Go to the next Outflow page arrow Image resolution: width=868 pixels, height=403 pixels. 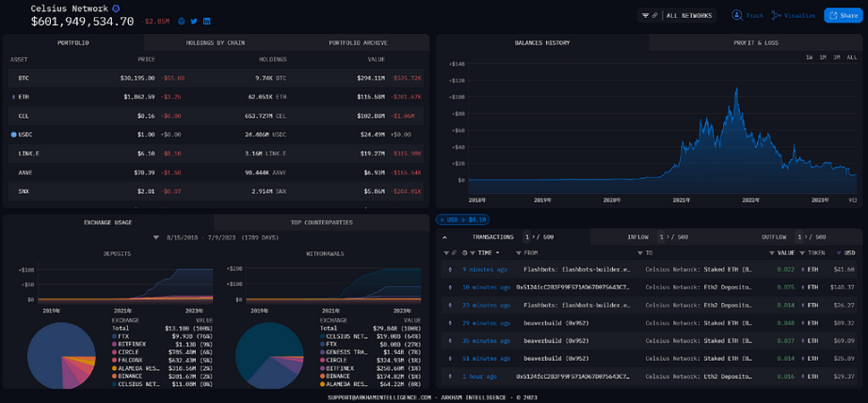pyautogui.click(x=804, y=237)
